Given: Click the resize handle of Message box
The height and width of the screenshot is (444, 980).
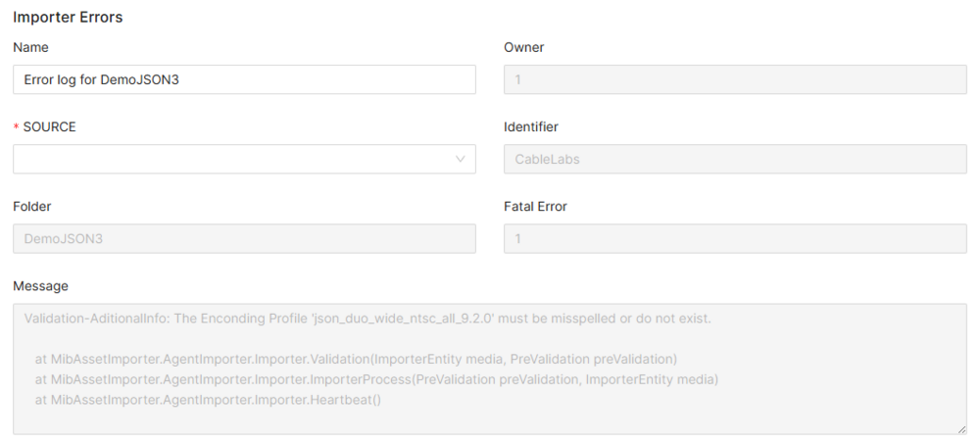Looking at the screenshot, I should pos(961,429).
